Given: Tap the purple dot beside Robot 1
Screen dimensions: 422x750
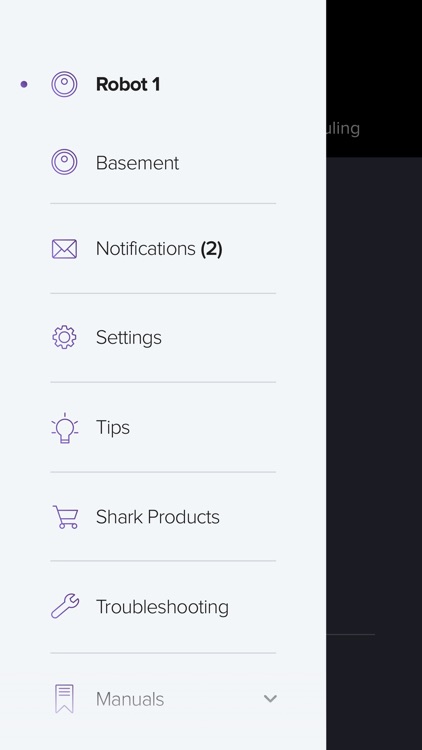Looking at the screenshot, I should (x=24, y=84).
